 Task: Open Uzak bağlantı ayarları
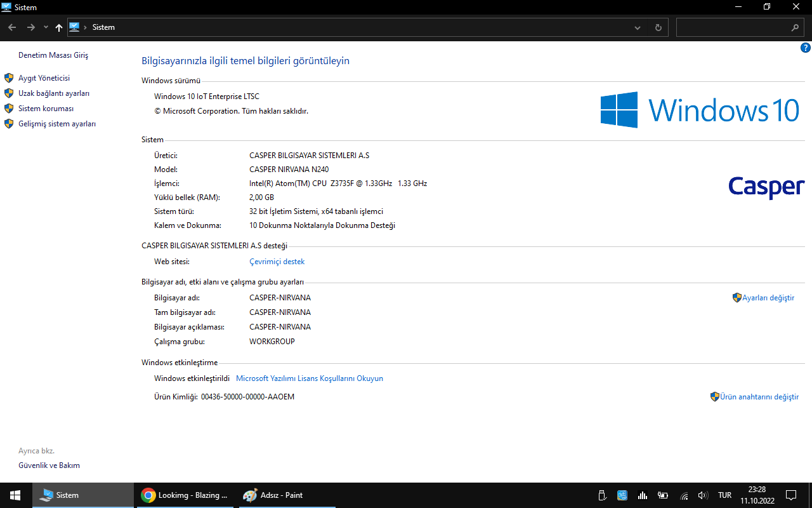pyautogui.click(x=54, y=93)
